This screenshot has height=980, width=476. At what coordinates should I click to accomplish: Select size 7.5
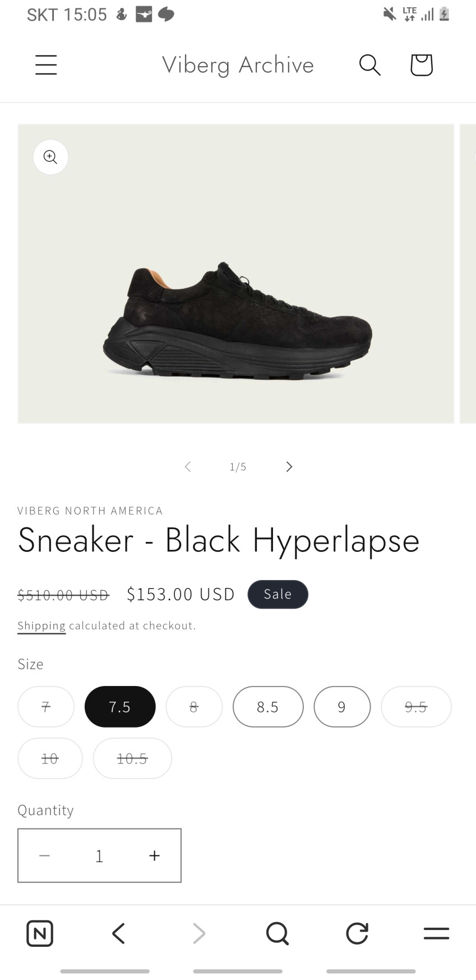[120, 707]
